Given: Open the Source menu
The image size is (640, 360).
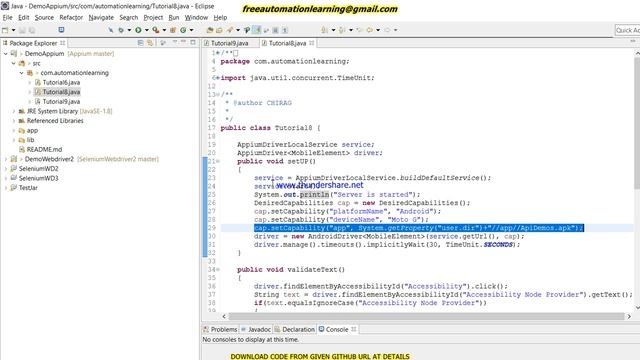Looking at the screenshot, I should 44,18.
